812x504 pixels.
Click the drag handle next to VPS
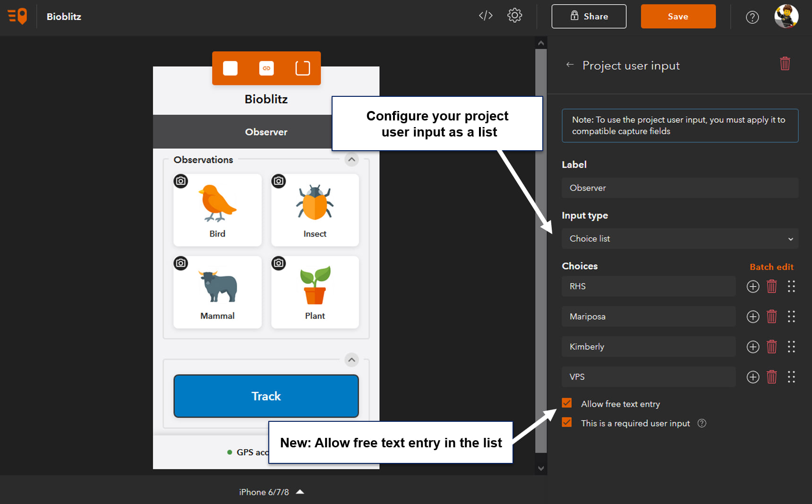pyautogui.click(x=792, y=377)
